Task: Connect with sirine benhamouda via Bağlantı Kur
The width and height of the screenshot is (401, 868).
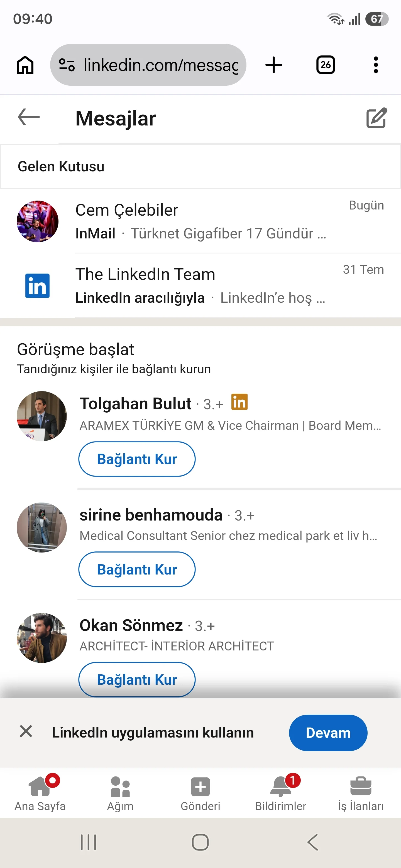Action: pyautogui.click(x=137, y=569)
